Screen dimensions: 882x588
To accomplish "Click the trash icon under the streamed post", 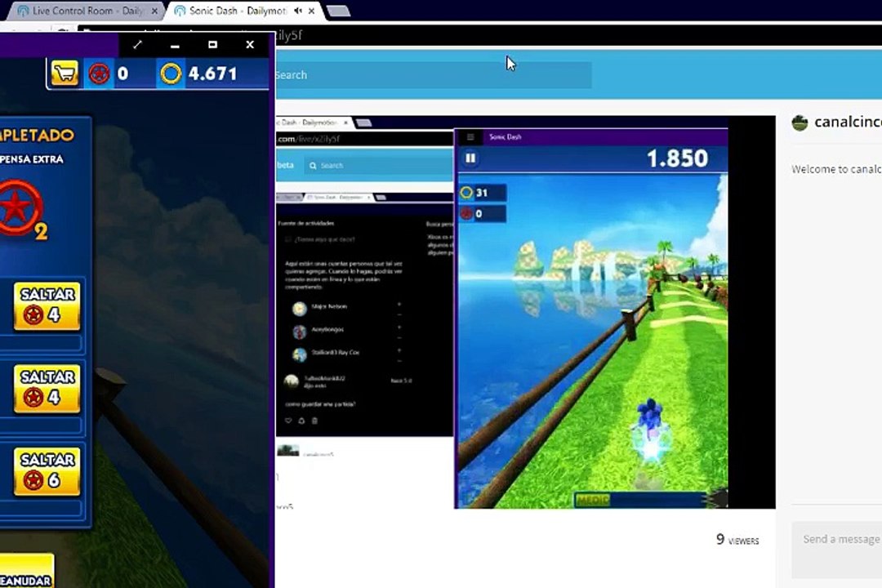I will pyautogui.click(x=314, y=421).
